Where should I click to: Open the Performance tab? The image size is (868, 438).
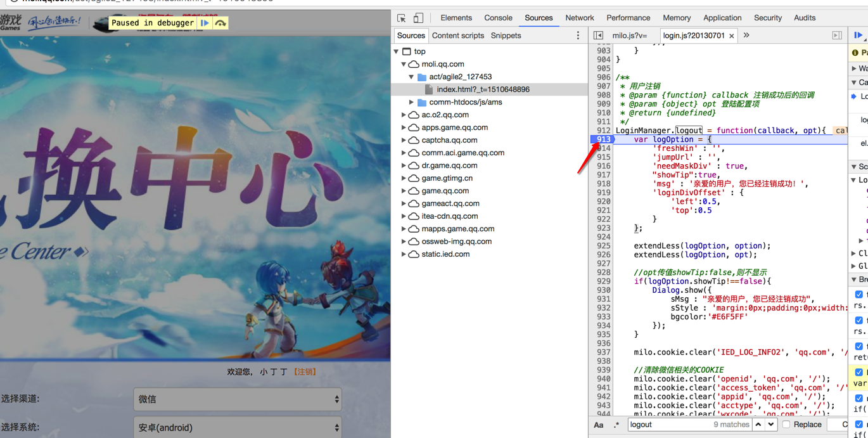point(628,18)
